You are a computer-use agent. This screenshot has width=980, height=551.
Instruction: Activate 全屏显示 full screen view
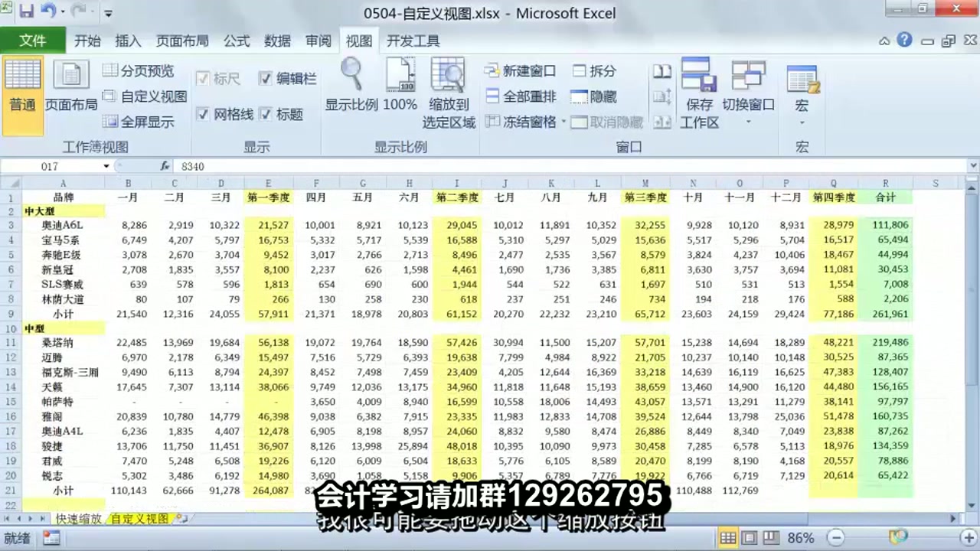point(139,122)
